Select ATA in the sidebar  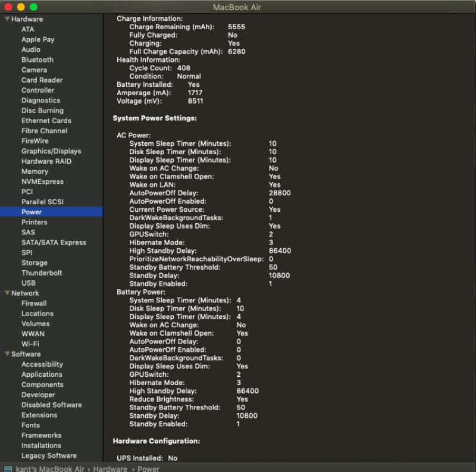(x=27, y=29)
